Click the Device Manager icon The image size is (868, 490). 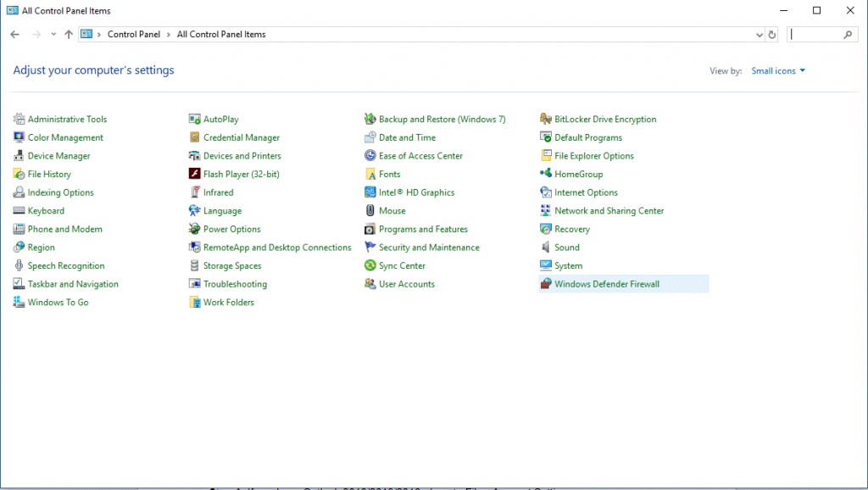pos(19,156)
